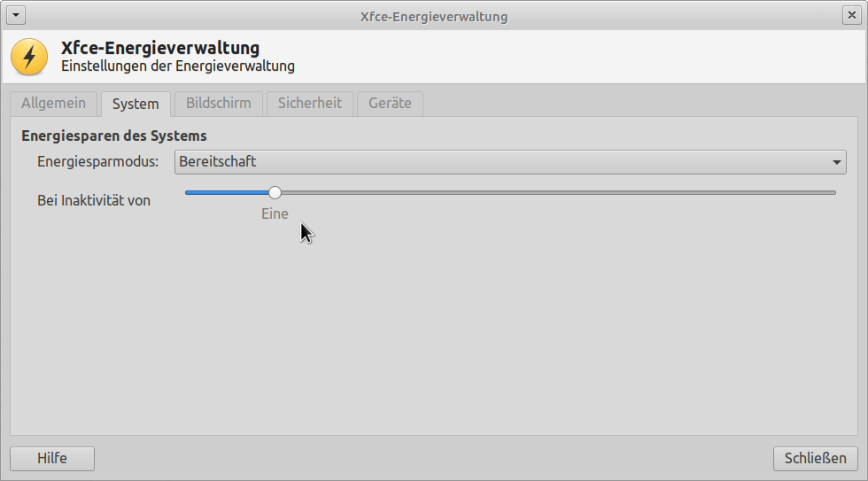
Task: Click the Schließen button
Action: 816,459
